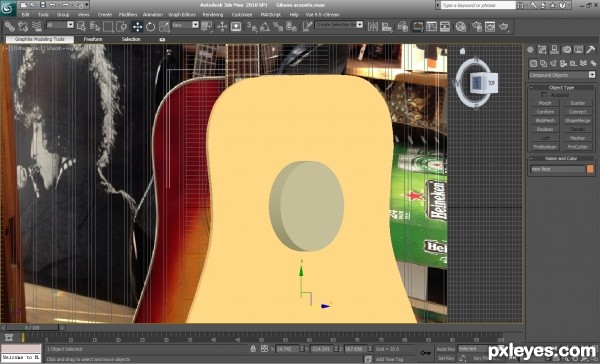Click the ShapeMerge button
The image size is (600, 364).
point(577,121)
